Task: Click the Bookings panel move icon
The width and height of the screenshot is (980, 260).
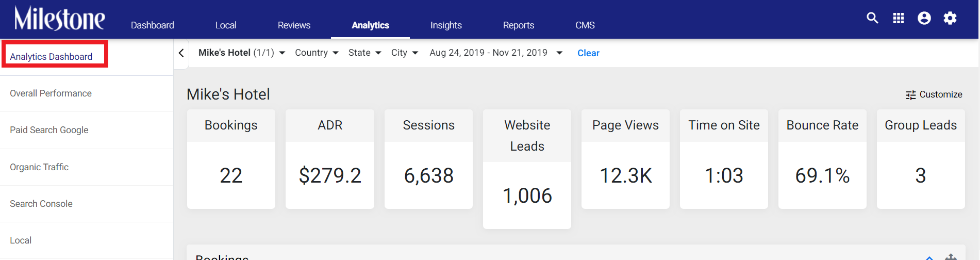Action: [x=951, y=256]
